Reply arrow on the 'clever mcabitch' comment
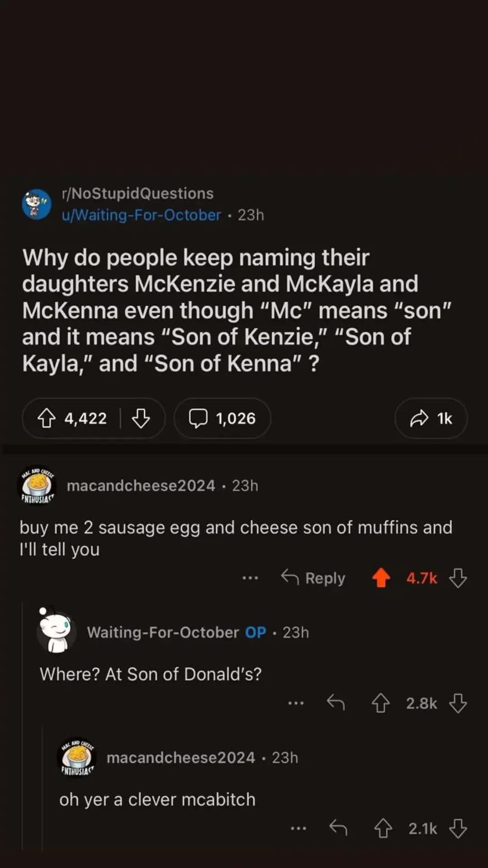 [338, 828]
